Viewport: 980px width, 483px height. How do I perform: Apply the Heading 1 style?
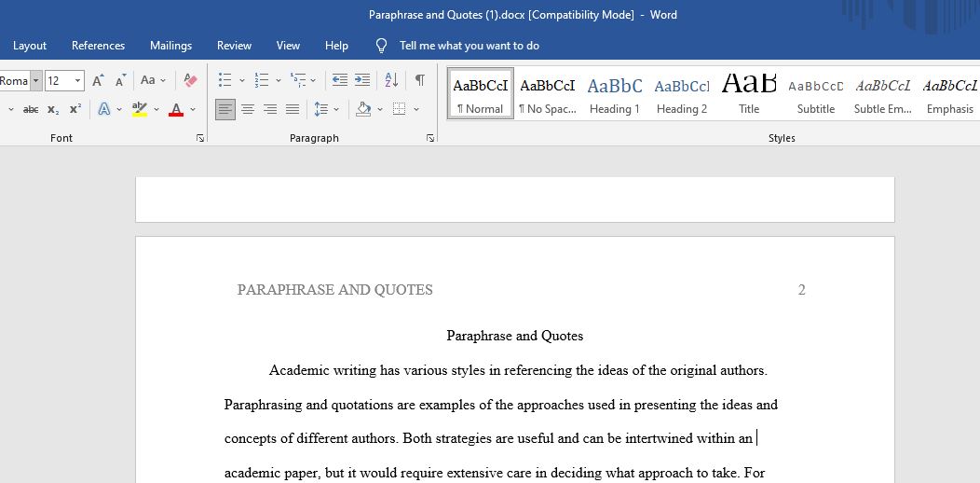(x=615, y=93)
